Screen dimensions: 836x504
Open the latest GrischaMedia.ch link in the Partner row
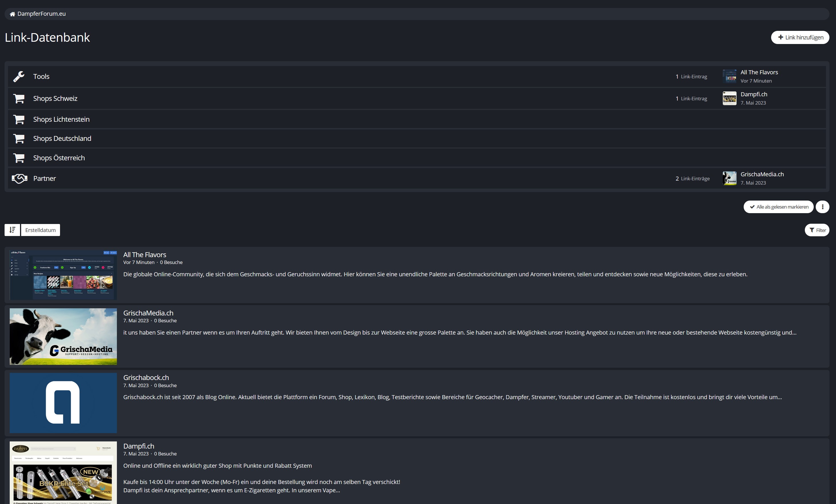pyautogui.click(x=762, y=174)
